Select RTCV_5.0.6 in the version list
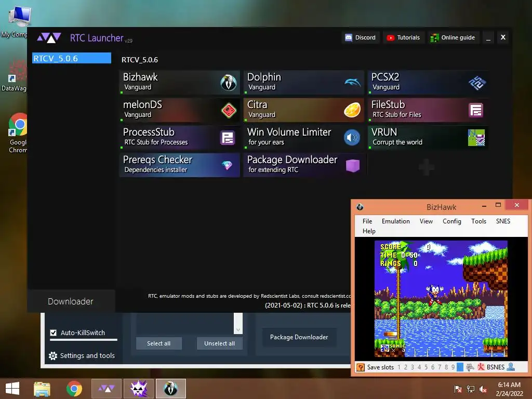532x399 pixels. coord(72,58)
